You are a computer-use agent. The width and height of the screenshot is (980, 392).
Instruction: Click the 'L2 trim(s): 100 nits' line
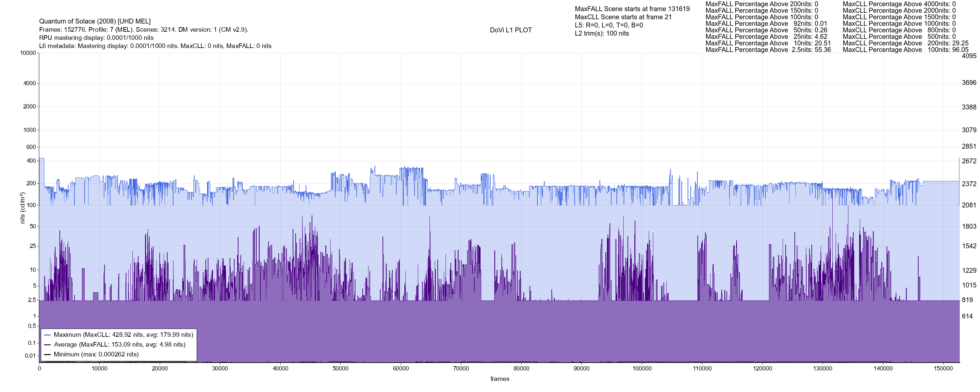coord(601,34)
